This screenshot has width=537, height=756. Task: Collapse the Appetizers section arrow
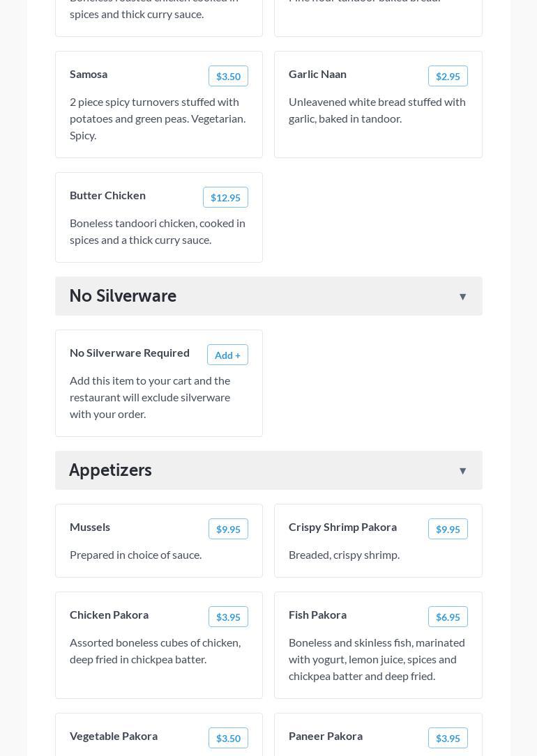click(462, 471)
